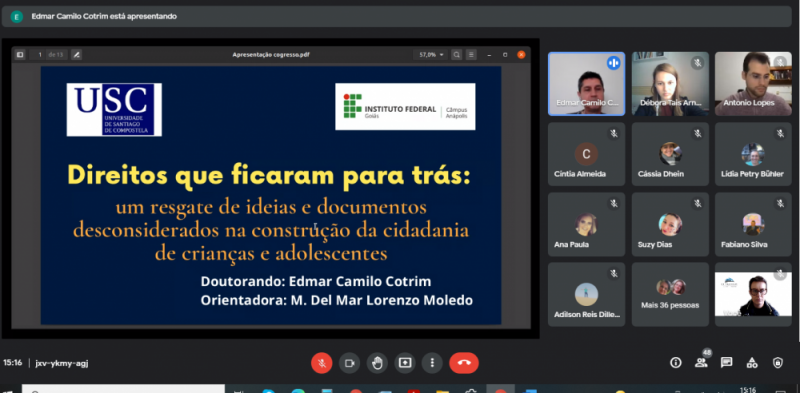Click the 15:16 meeting clock
The image size is (800, 393).
tap(13, 363)
